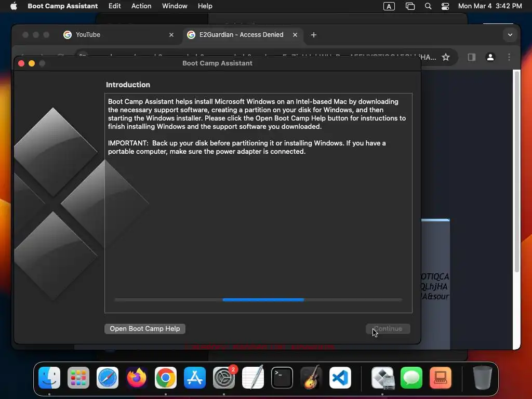Close the E2Guardian tab

295,35
